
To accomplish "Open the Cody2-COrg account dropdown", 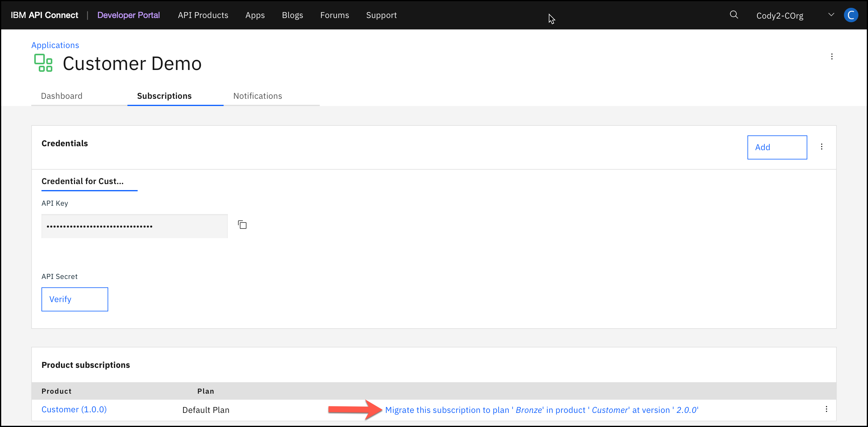I will (830, 15).
